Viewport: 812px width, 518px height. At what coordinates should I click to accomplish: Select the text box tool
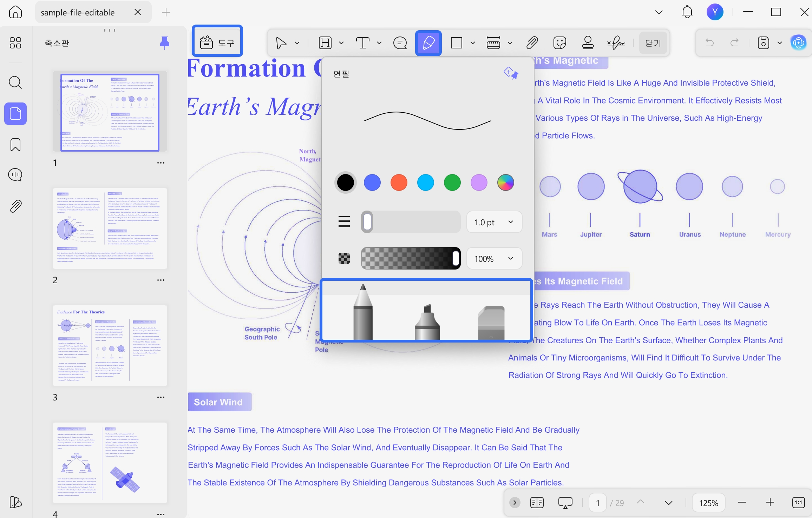coord(363,43)
